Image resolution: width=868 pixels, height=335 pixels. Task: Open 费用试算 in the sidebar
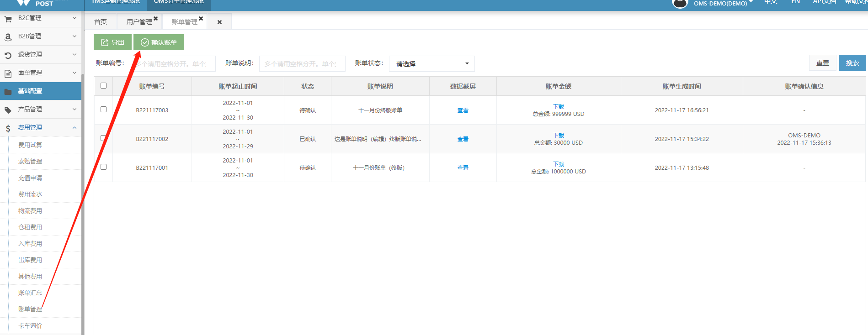pyautogui.click(x=30, y=145)
